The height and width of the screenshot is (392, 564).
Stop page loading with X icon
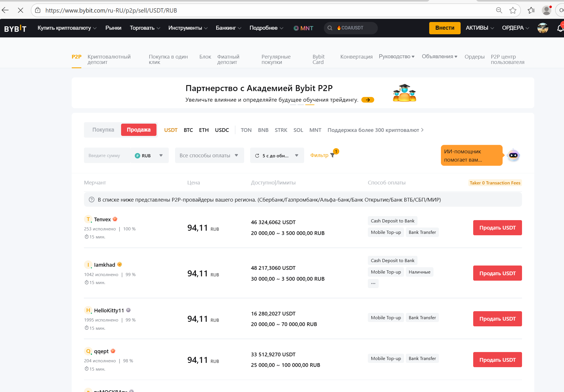tap(21, 11)
